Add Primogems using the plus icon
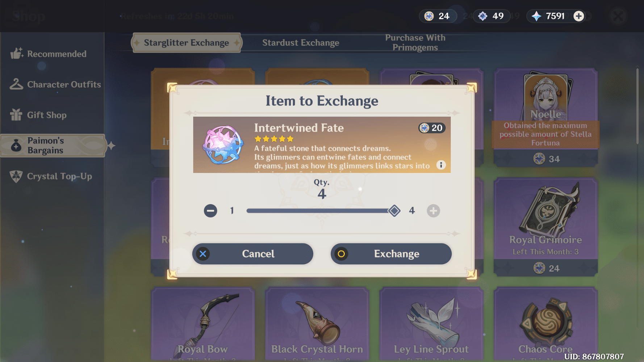The width and height of the screenshot is (644, 362). [x=578, y=16]
